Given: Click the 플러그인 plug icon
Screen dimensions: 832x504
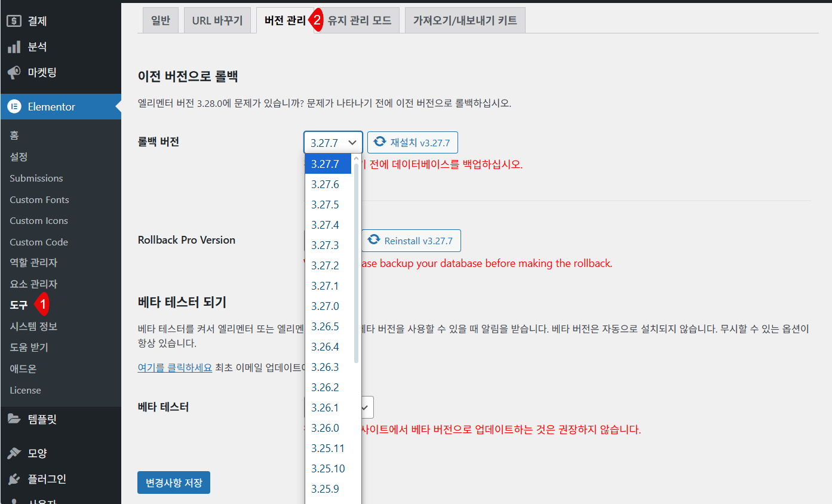Looking at the screenshot, I should point(14,479).
